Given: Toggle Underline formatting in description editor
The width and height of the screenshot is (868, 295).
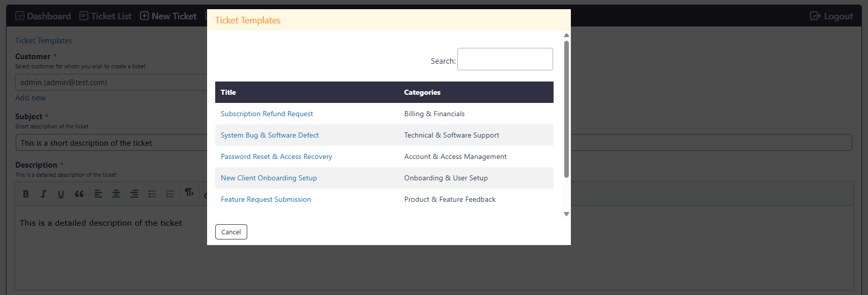Looking at the screenshot, I should [x=61, y=194].
